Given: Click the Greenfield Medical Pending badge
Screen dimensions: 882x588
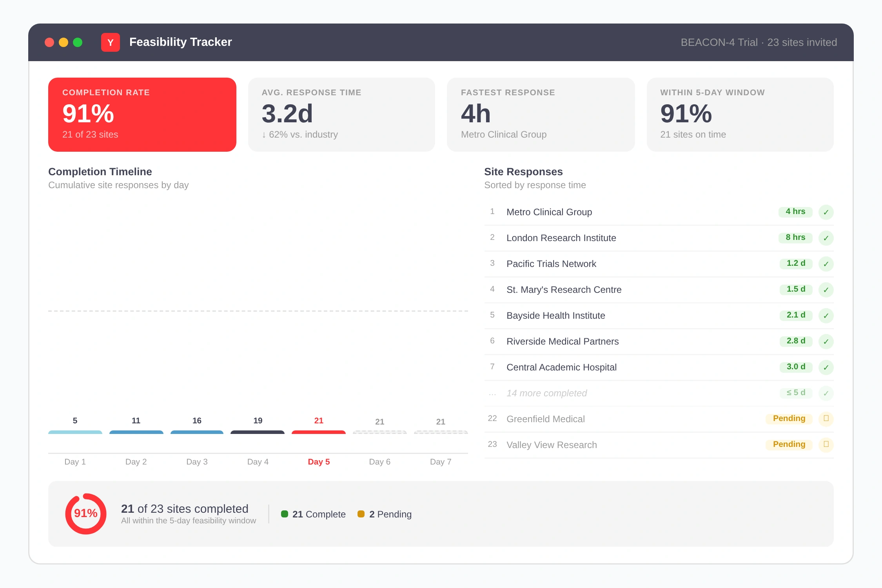Looking at the screenshot, I should pyautogui.click(x=789, y=419).
